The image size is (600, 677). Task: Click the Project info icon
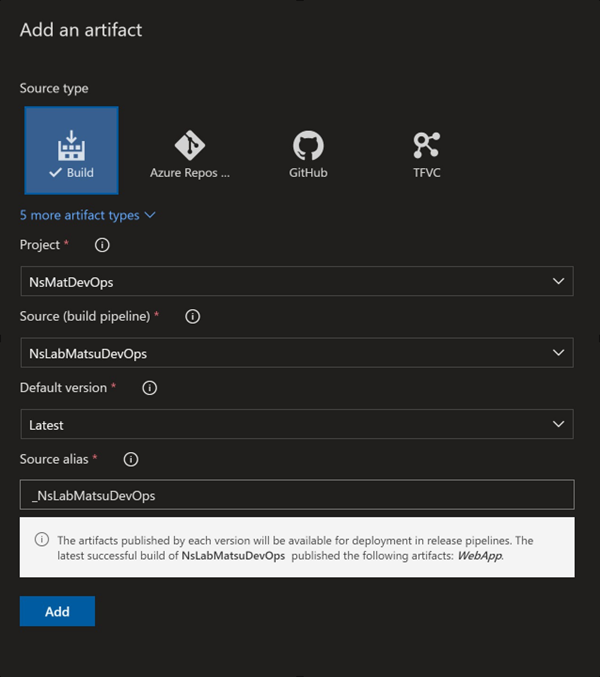pos(102,245)
